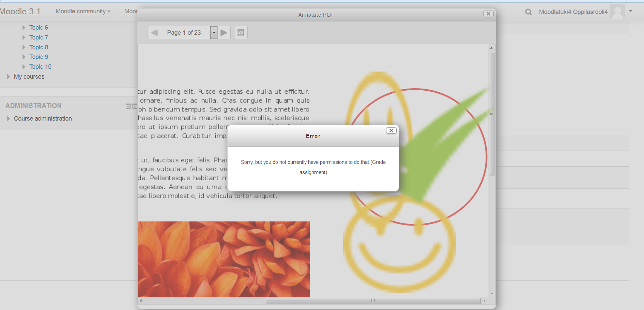
Task: Click the Moodle 3.1 site title
Action: click(20, 11)
